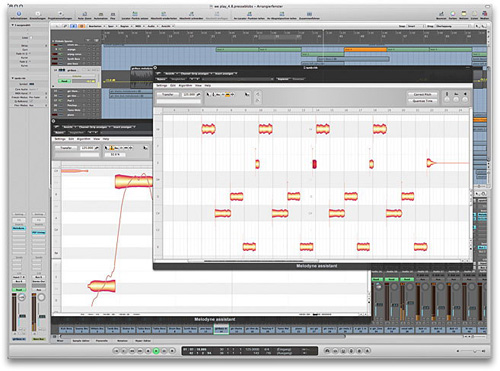Toggle green Read automation on gribus track
500x371 pixels.
click(64, 81)
